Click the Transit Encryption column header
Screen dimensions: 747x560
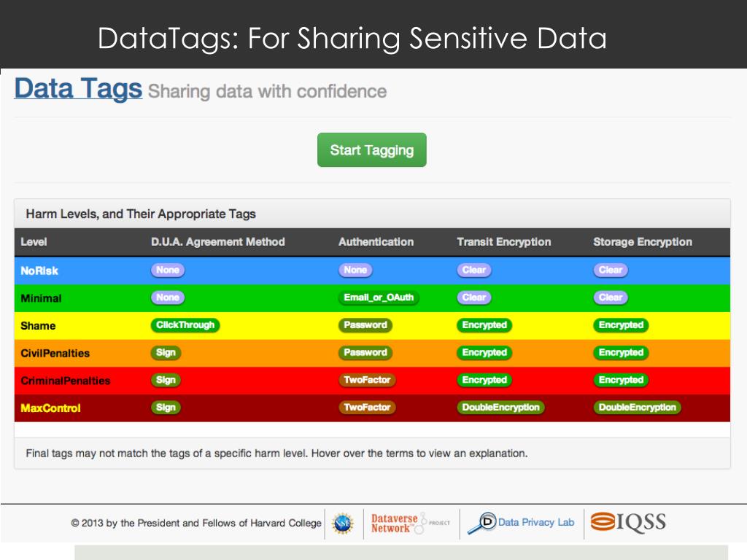pos(503,242)
